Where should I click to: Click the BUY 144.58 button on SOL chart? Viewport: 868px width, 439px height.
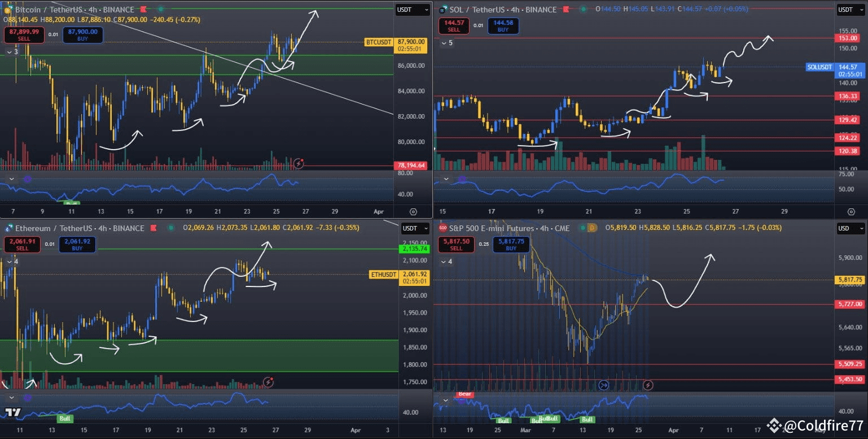coord(503,26)
